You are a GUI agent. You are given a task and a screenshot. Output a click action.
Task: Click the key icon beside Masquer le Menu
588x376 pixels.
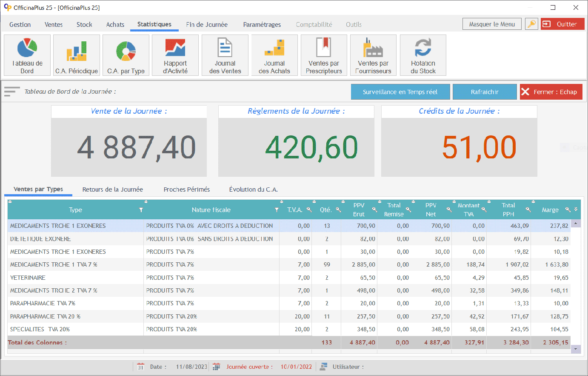(x=531, y=24)
